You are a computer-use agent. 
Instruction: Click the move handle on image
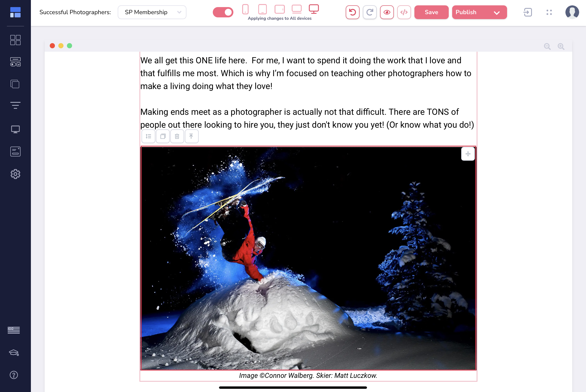point(468,154)
